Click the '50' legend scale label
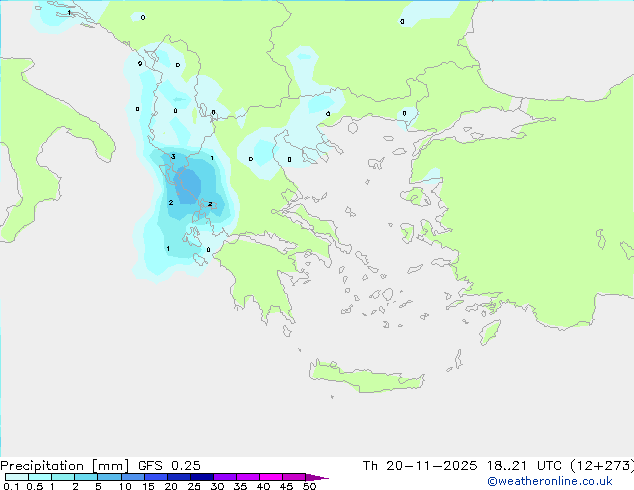This screenshot has width=634, height=490. [x=309, y=486]
